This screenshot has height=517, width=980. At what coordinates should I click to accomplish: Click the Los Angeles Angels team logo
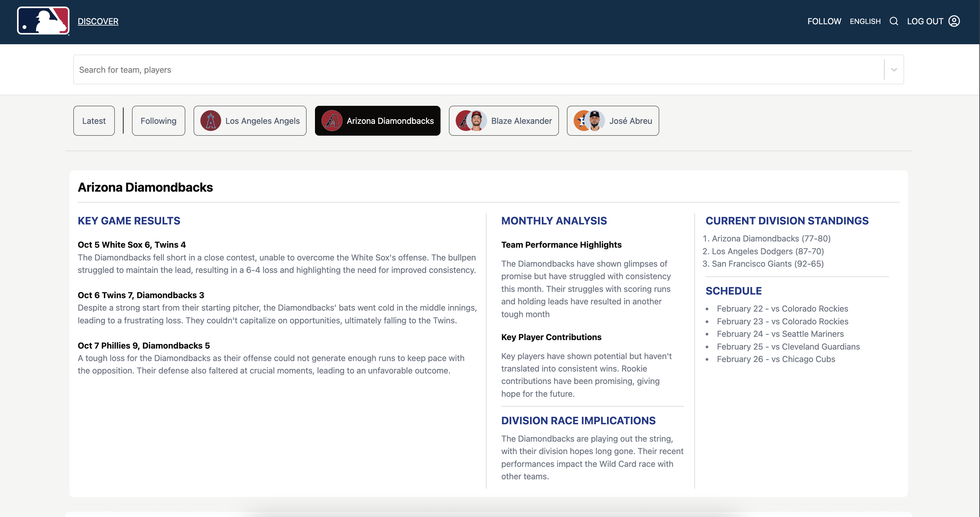pos(210,121)
